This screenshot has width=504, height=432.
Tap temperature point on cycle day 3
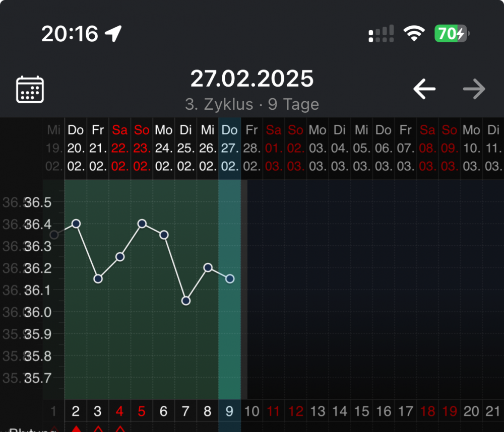[98, 279]
